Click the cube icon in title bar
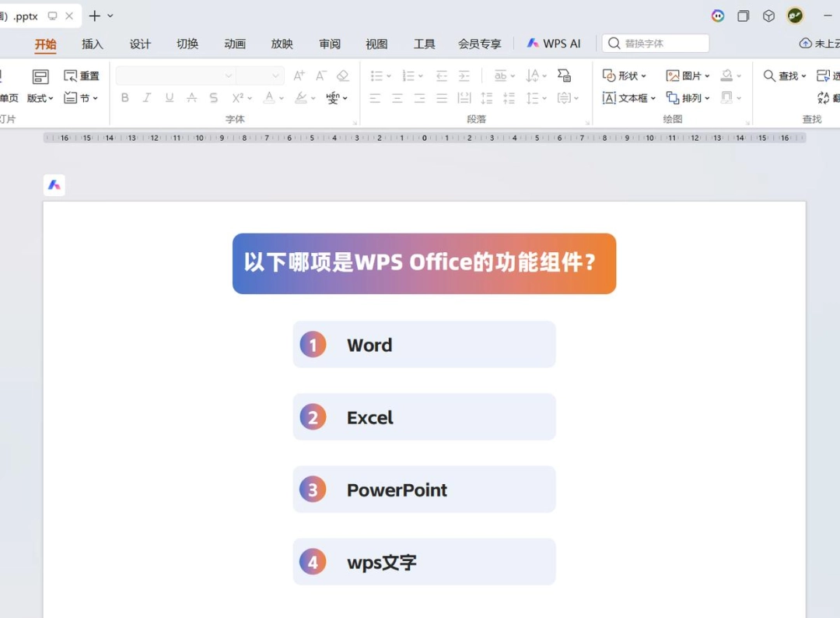This screenshot has height=618, width=840. (768, 16)
